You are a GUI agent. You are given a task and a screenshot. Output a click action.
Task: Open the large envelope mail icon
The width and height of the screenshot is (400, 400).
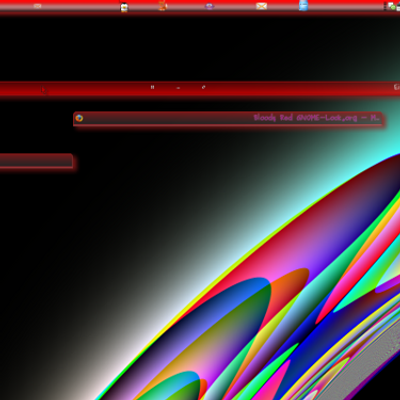coord(261,6)
